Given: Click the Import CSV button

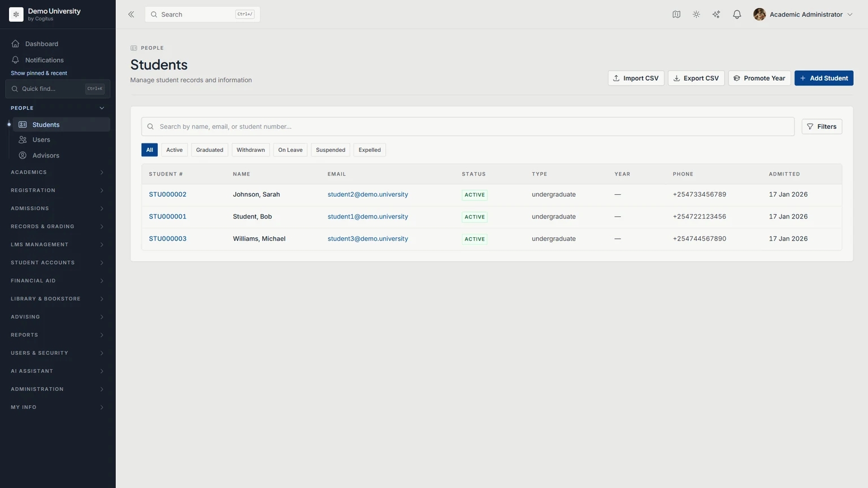Looking at the screenshot, I should 636,79.
